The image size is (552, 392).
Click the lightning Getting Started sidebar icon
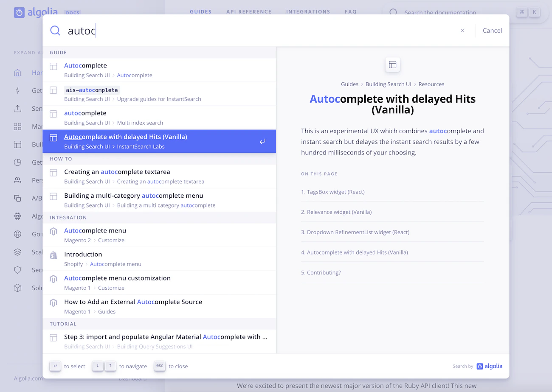[17, 90]
